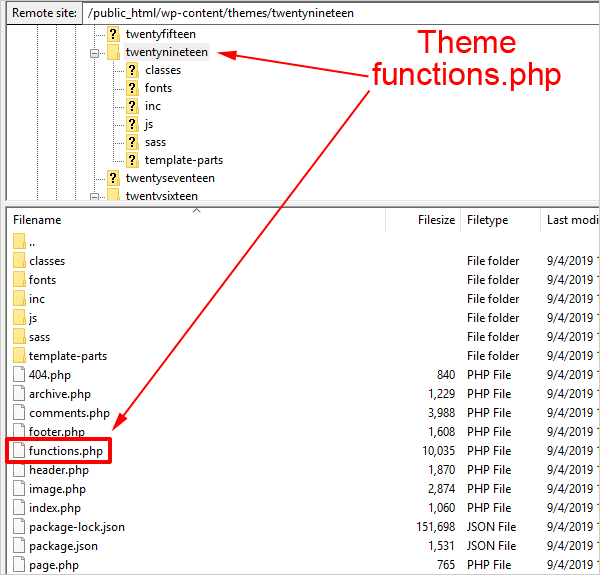
Task: Collapse the twentynineteen tree folder
Action: 94,53
